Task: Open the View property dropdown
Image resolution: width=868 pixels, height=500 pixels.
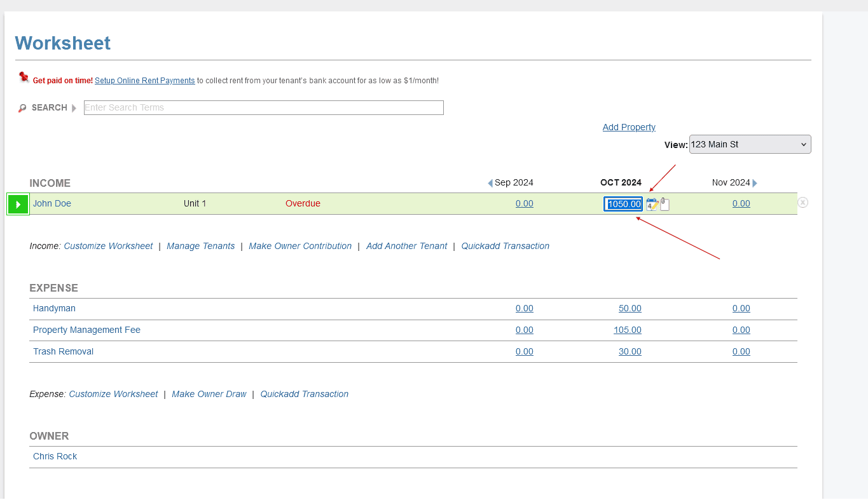Action: [x=750, y=144]
